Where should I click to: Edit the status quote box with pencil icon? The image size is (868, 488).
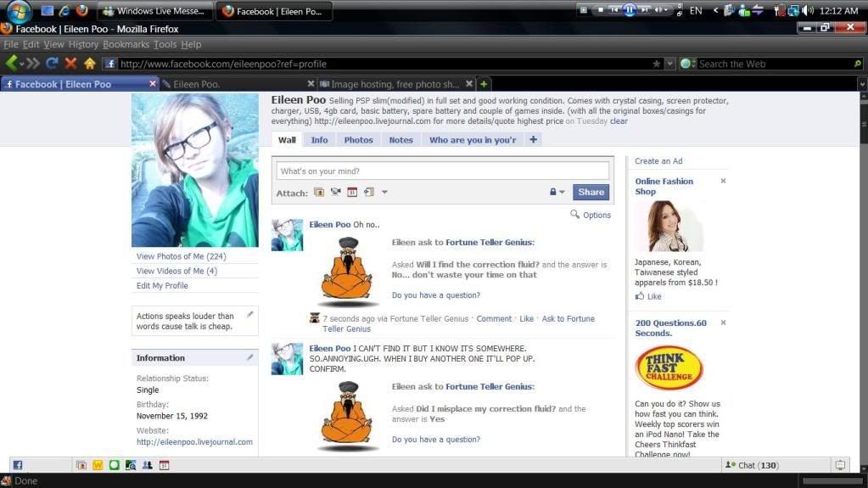point(250,314)
